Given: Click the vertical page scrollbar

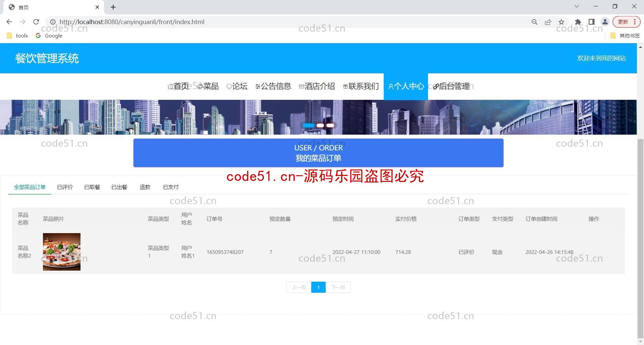Looking at the screenshot, I should [640, 238].
